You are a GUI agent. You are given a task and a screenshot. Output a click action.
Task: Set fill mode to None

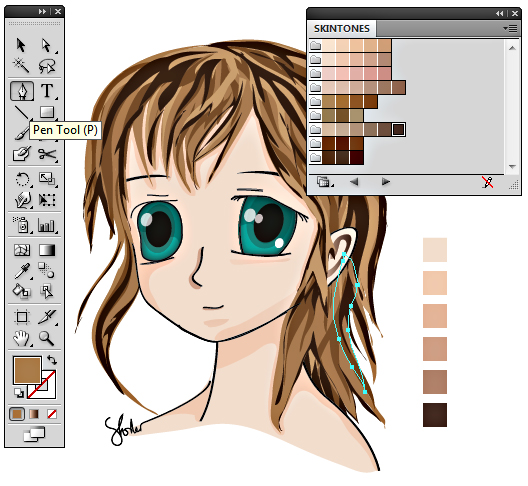(52, 414)
